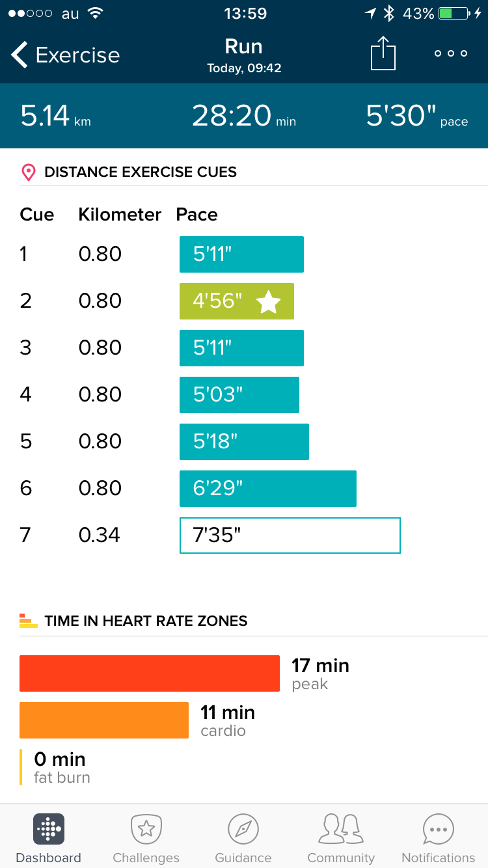Open the Dashboard tab
Image resolution: width=488 pixels, height=868 pixels.
[x=48, y=838]
